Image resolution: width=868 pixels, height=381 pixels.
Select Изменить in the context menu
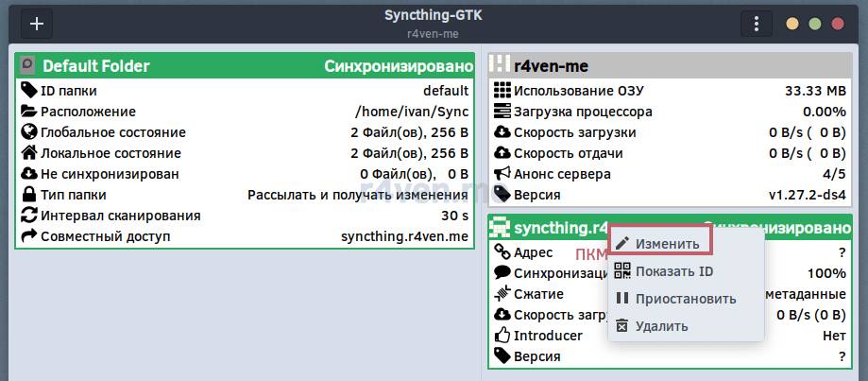(x=668, y=243)
